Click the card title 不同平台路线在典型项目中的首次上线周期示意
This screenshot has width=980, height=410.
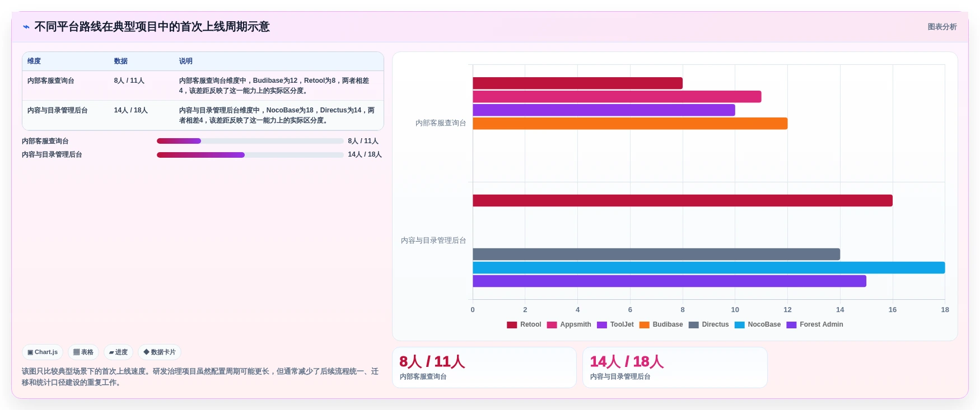tap(152, 27)
